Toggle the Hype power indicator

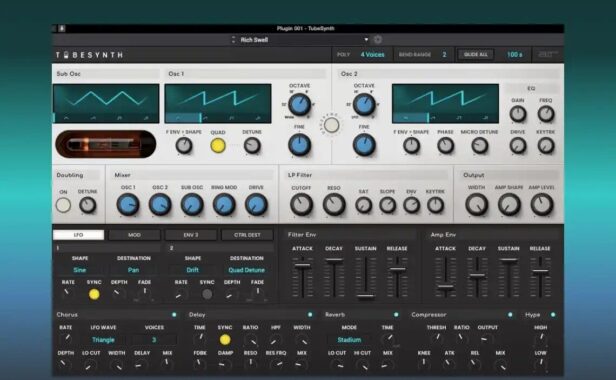tap(553, 315)
